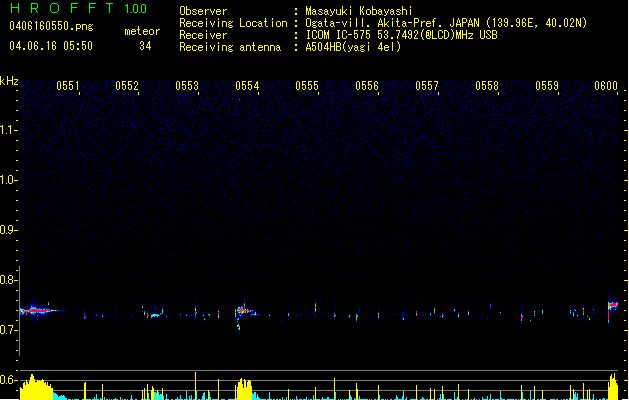Viewport: 629px width, 400px height.
Task: Click the HROFFT 1.00 title text
Action: coord(79,8)
